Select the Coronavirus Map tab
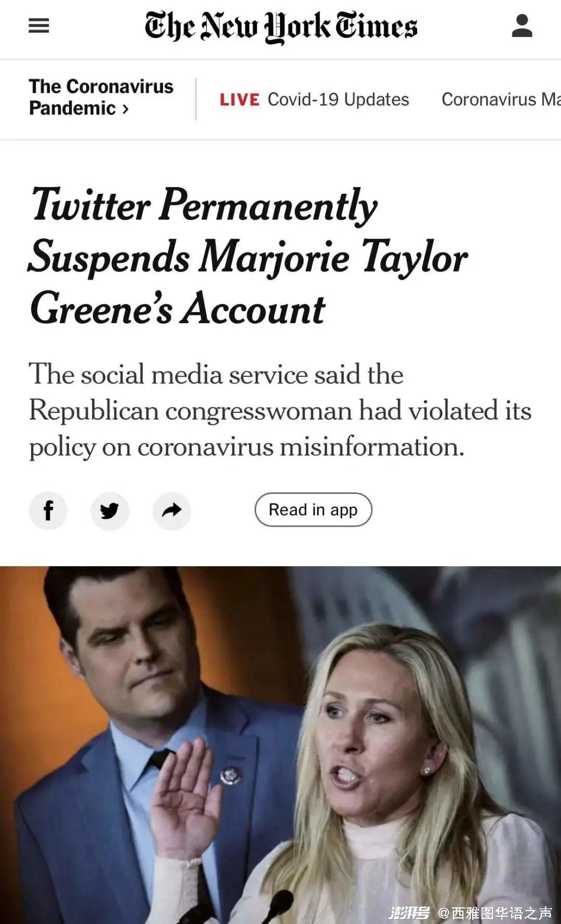The image size is (561, 924). coord(500,100)
